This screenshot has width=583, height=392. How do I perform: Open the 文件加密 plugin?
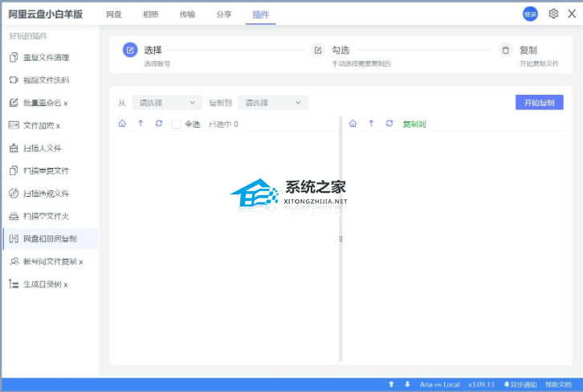50,125
